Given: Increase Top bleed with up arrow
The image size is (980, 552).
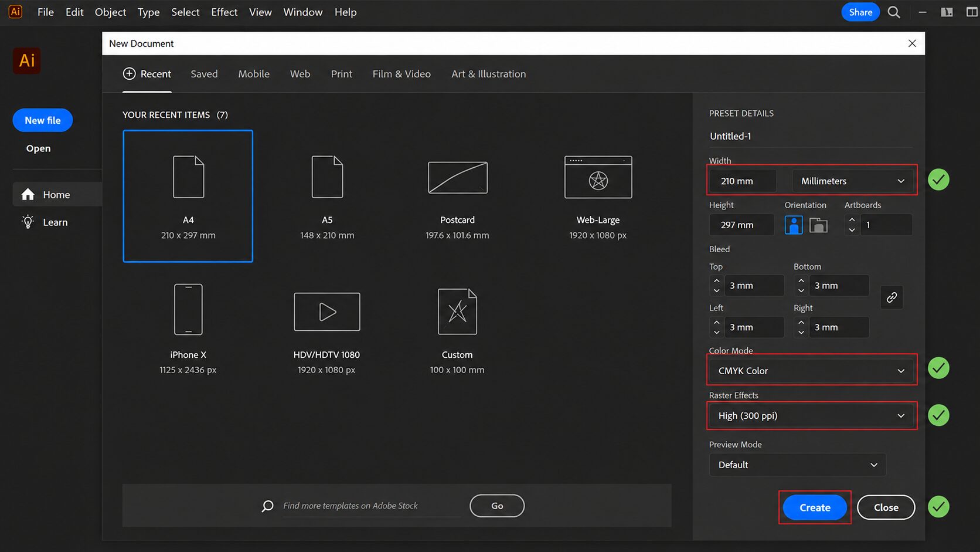Looking at the screenshot, I should click(716, 280).
